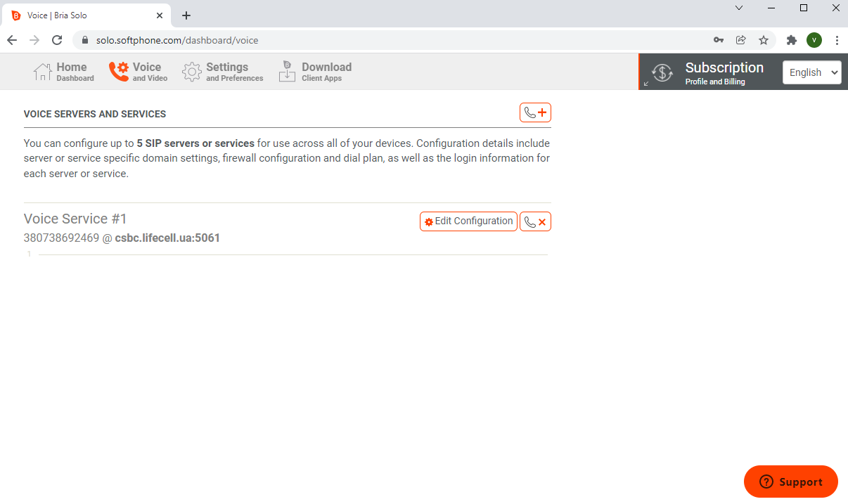Delete Voice Service #1 account

click(535, 221)
